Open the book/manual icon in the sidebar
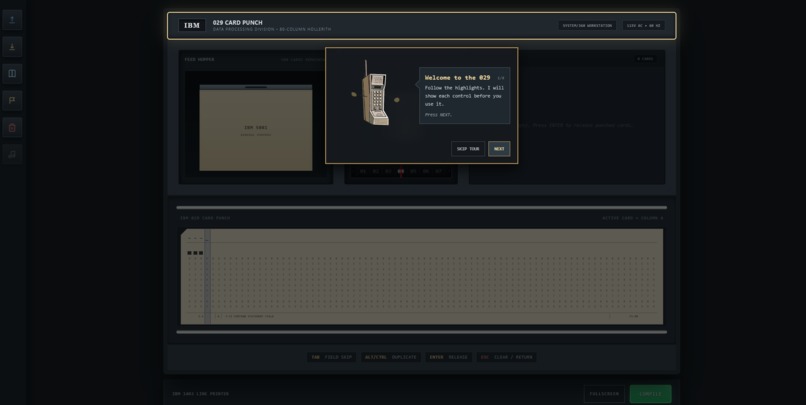 coord(12,73)
